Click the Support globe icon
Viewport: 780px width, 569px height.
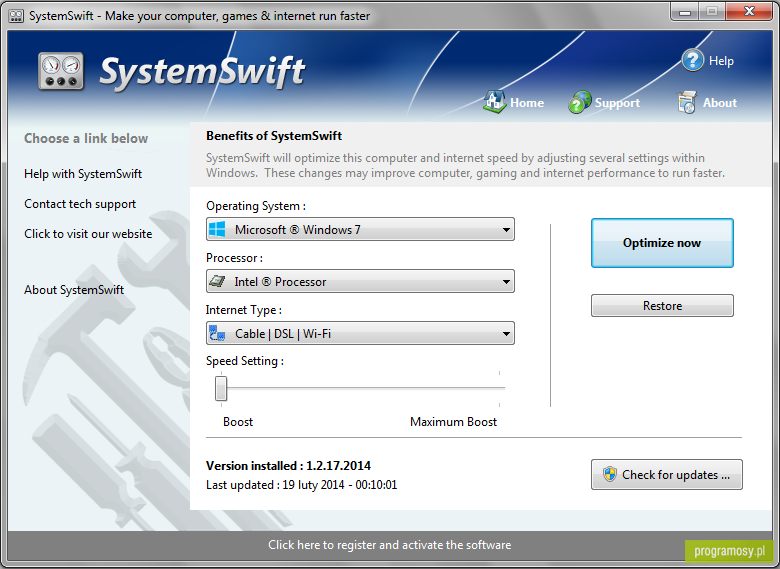(580, 102)
